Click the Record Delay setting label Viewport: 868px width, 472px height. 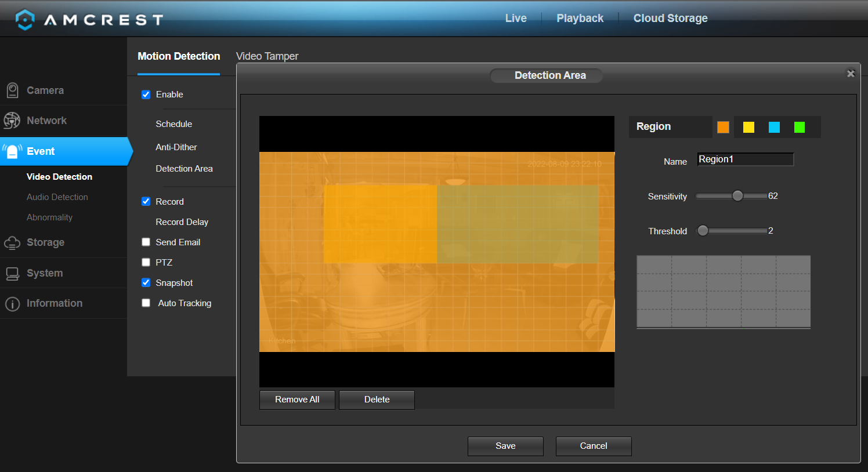pyautogui.click(x=182, y=222)
